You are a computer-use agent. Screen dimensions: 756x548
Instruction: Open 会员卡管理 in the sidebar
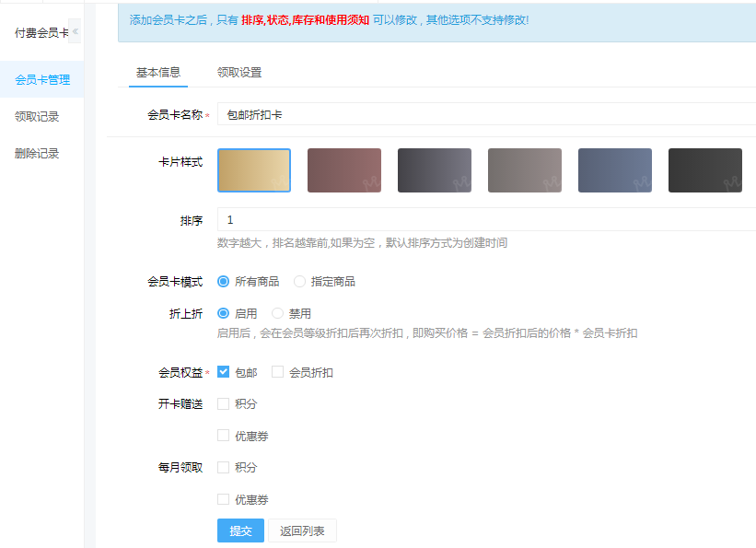[x=42, y=79]
